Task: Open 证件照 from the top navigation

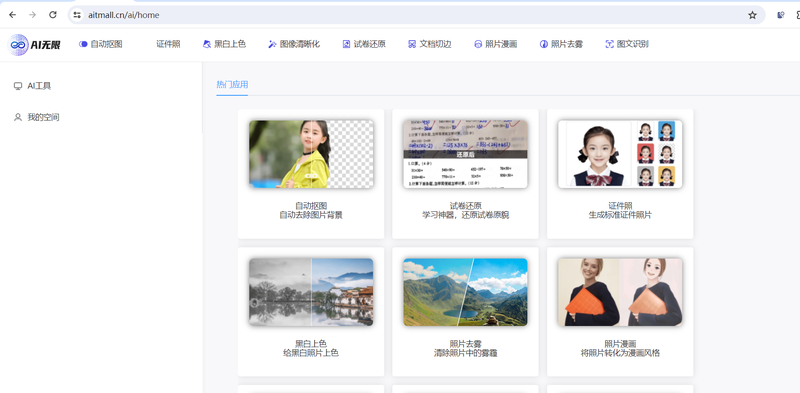Action: click(168, 44)
